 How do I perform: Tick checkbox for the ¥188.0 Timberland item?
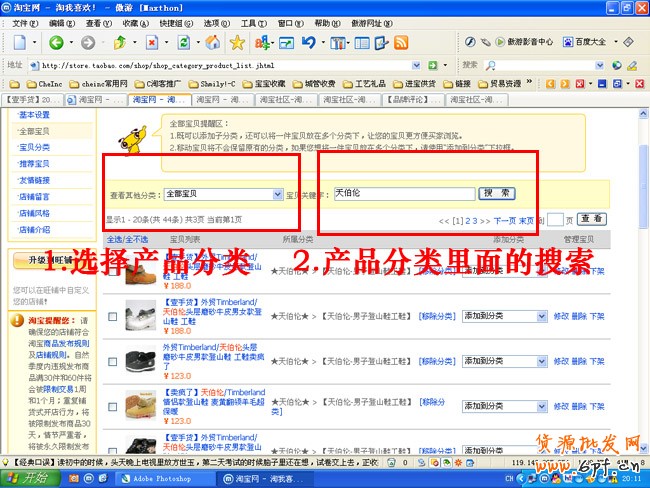[112, 316]
